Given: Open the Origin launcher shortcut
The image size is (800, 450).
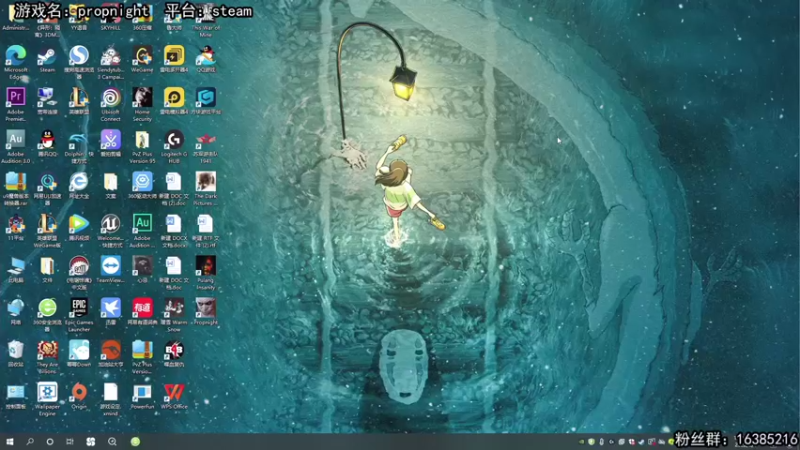Looking at the screenshot, I should pyautogui.click(x=79, y=392).
